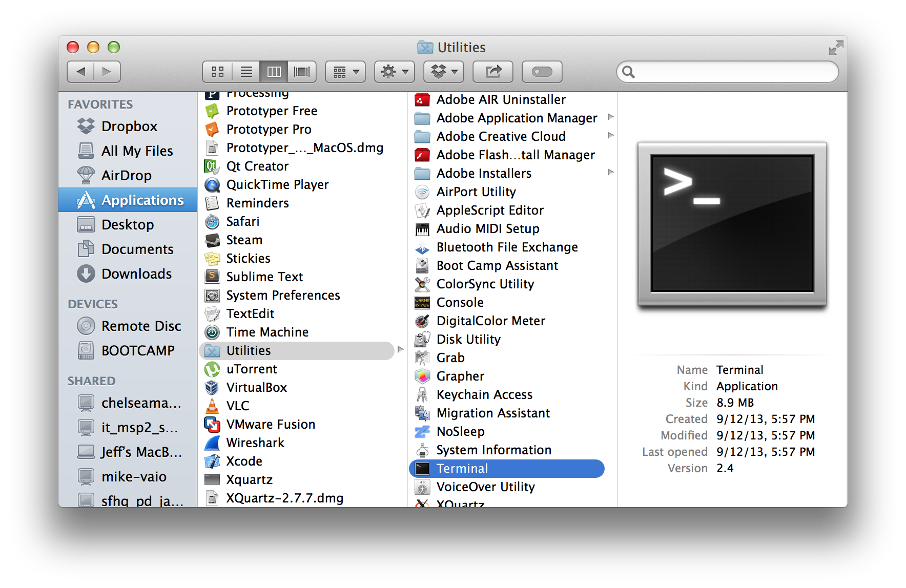Click the Time Machine icon
This screenshot has width=906, height=588.
[212, 332]
